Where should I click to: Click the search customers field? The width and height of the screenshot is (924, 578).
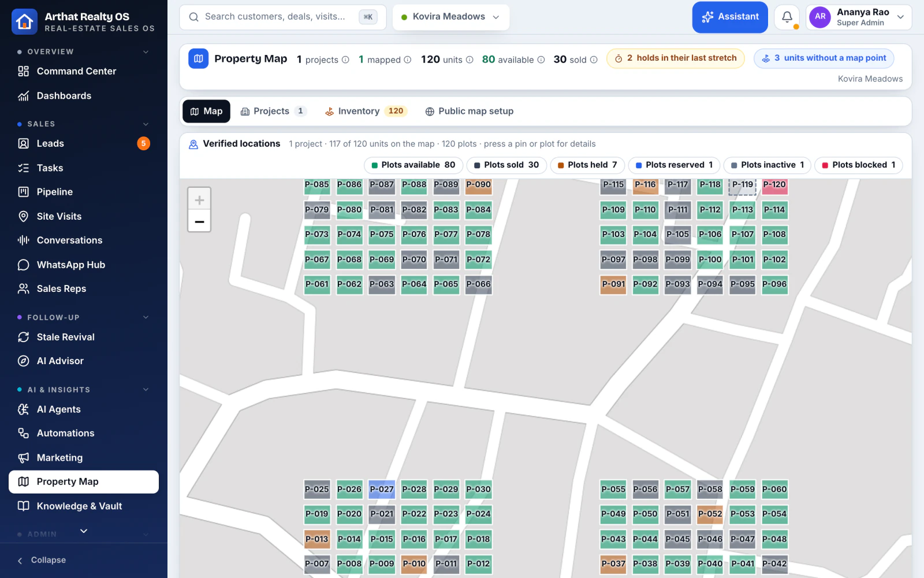(283, 17)
